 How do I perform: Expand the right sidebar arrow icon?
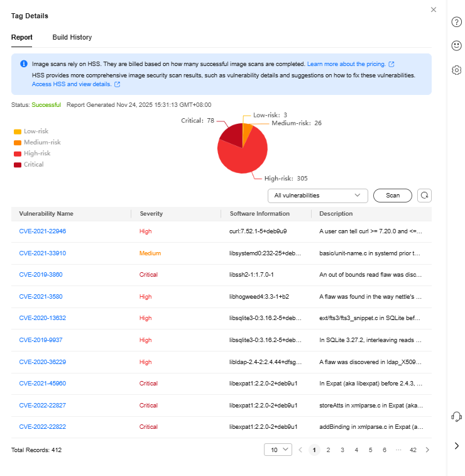tap(457, 446)
